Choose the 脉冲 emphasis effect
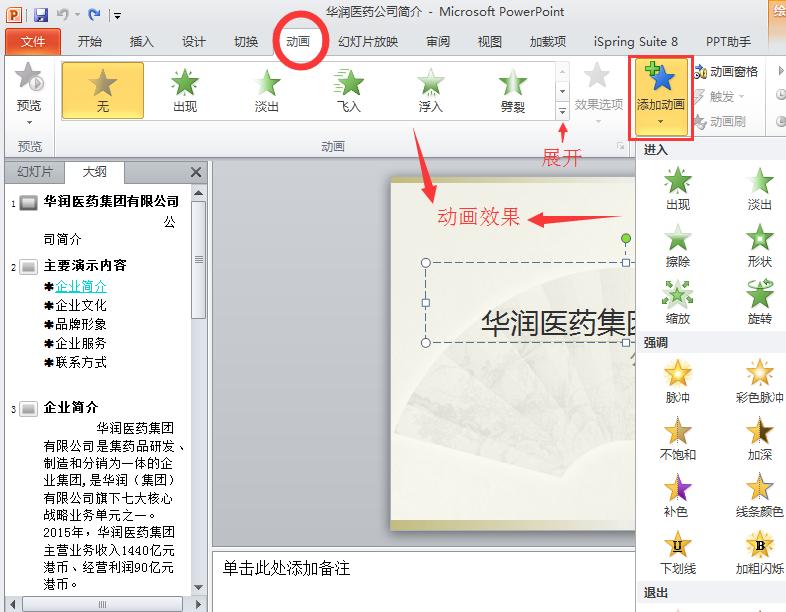Viewport: 786px width, 612px height. [678, 381]
